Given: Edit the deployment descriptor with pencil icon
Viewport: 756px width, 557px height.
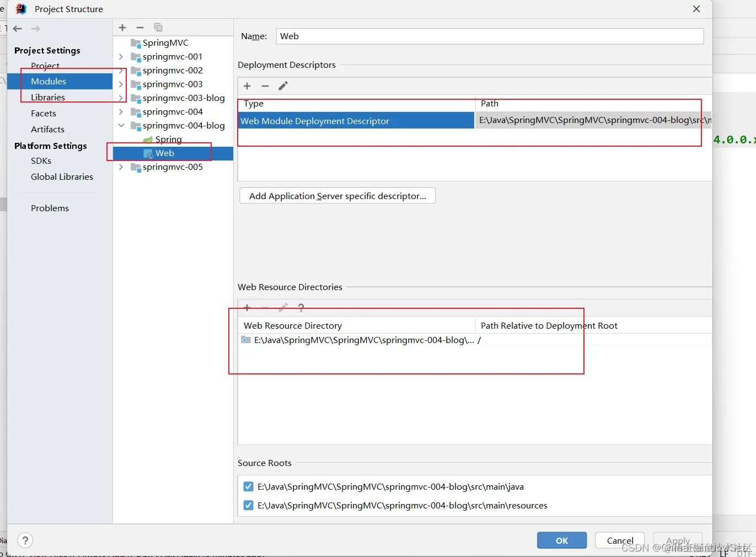Looking at the screenshot, I should tap(283, 86).
